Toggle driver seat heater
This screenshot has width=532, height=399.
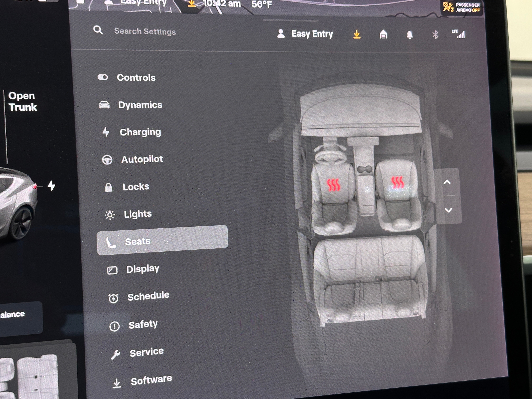coord(334,185)
